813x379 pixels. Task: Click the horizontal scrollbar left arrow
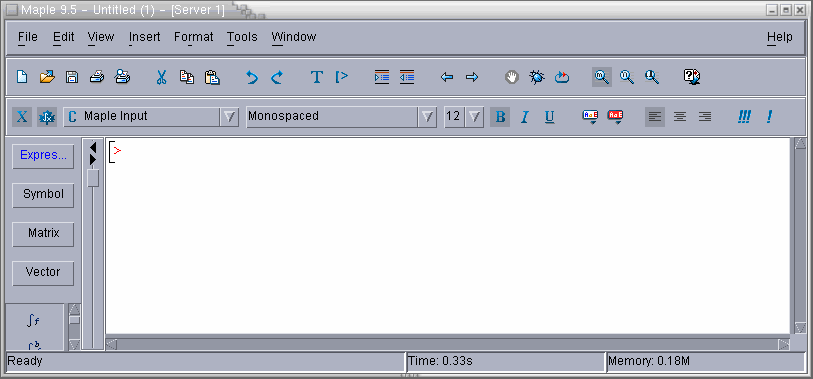click(111, 344)
